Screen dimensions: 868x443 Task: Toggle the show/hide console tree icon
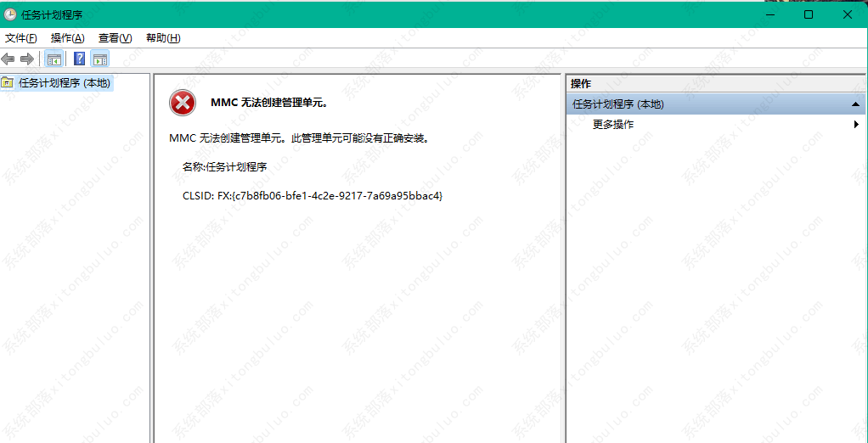click(54, 59)
